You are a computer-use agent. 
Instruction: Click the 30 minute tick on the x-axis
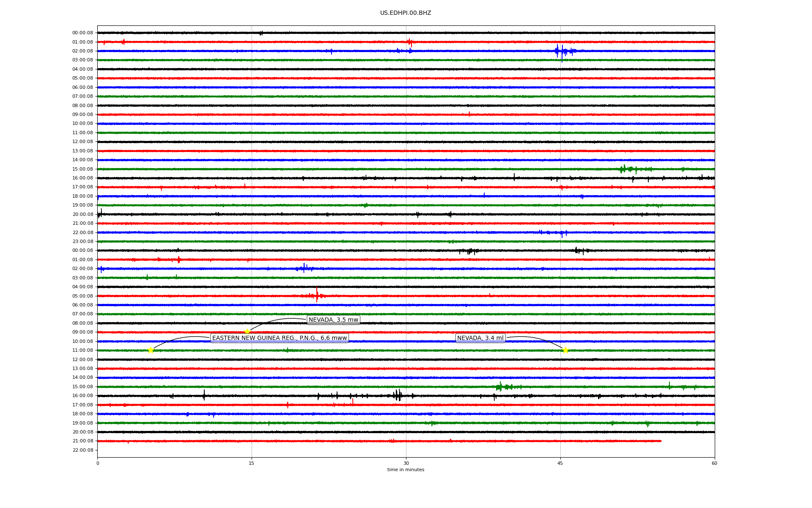click(x=406, y=463)
